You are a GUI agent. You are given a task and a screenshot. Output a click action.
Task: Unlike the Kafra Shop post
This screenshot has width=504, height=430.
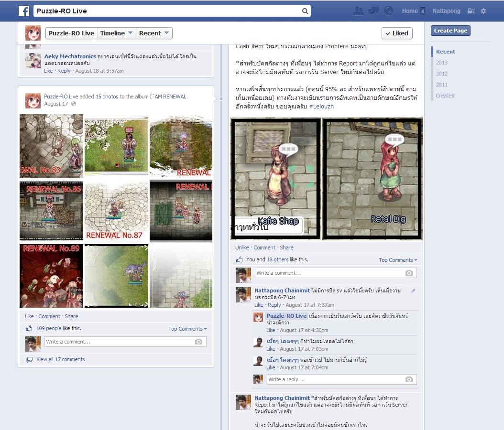click(x=241, y=247)
